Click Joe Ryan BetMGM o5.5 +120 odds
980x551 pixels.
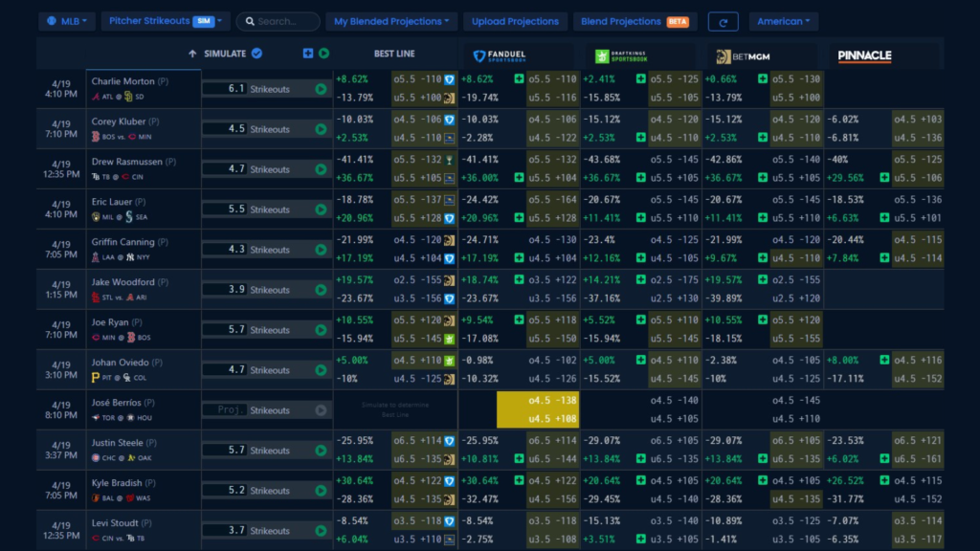(x=796, y=320)
